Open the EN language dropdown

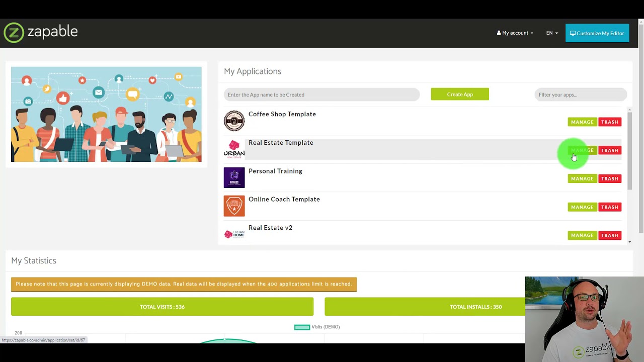pyautogui.click(x=552, y=33)
